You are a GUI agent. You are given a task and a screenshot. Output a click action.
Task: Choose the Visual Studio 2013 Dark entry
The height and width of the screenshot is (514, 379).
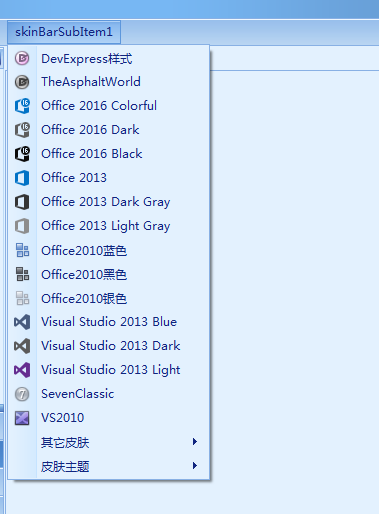click(x=109, y=346)
